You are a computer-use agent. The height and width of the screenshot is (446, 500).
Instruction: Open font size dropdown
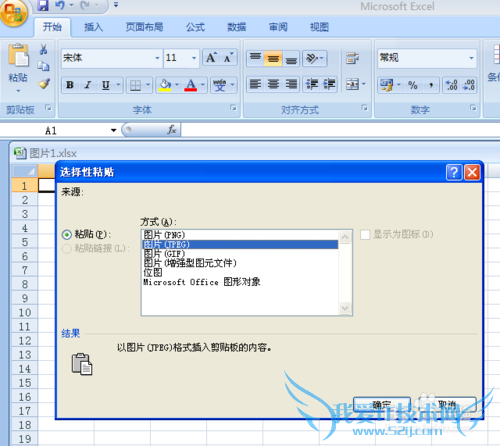click(194, 58)
